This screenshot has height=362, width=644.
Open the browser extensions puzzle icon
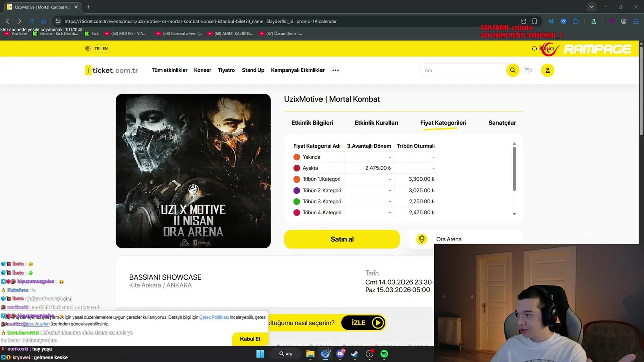(576, 21)
